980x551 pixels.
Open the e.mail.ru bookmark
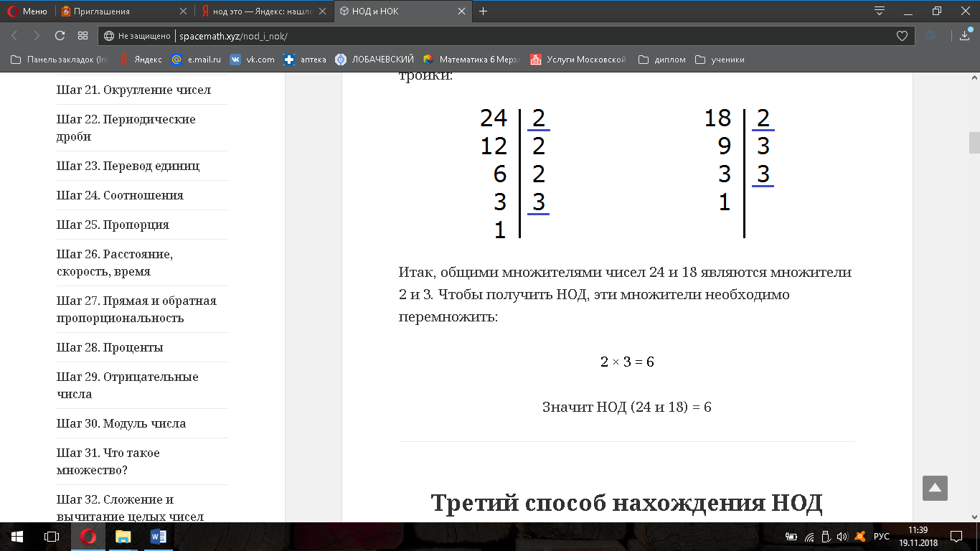click(x=196, y=60)
